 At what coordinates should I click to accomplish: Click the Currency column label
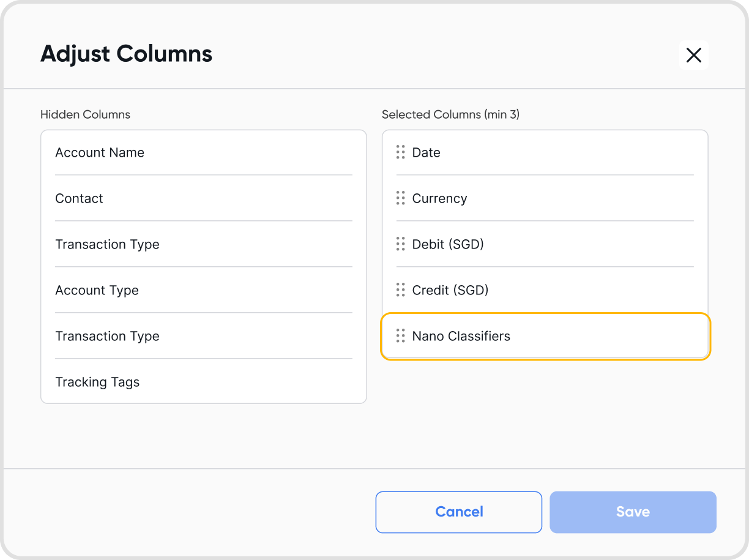(439, 198)
